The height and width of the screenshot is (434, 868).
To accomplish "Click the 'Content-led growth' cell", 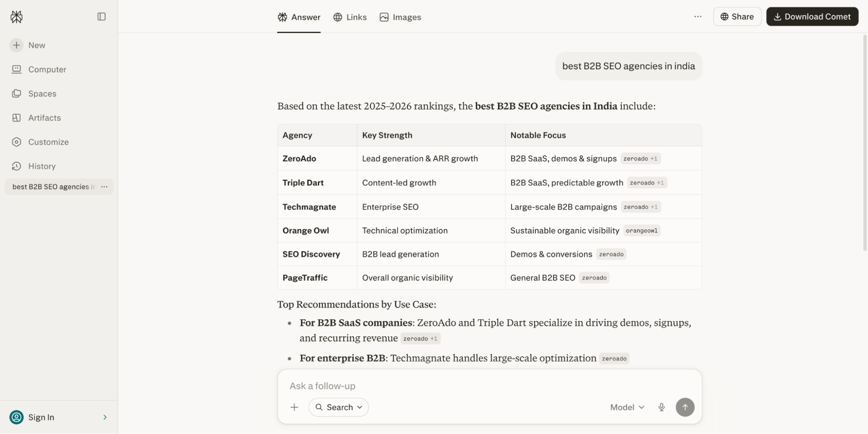I will click(431, 183).
